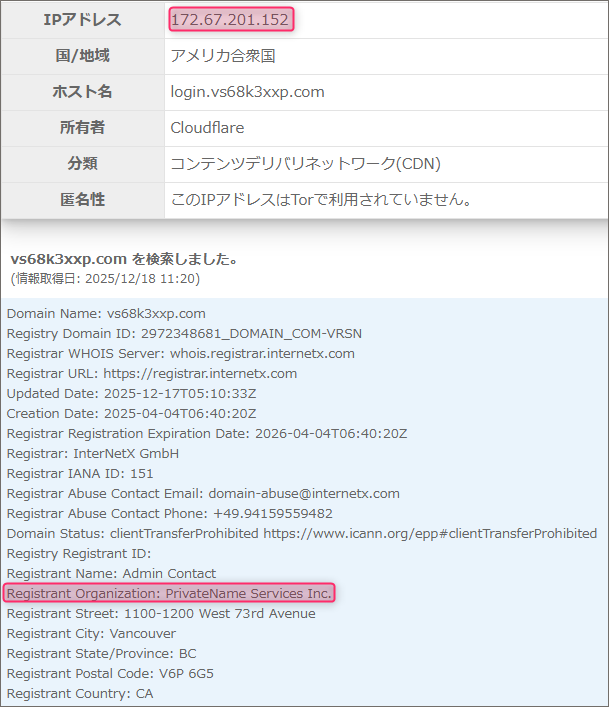This screenshot has height=707, width=609.
Task: Click the highlighted IP address 172.67.201.152
Action: 231,20
